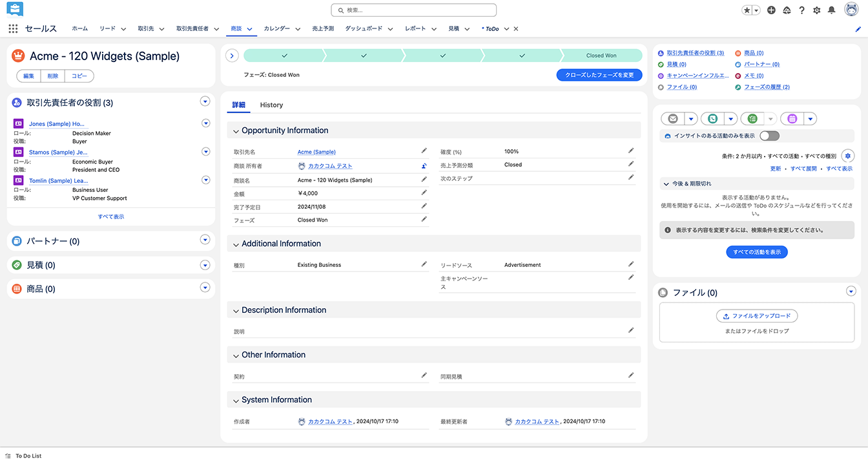This screenshot has height=464, width=868.
Task: Select the Closed Won path stage
Action: (x=601, y=56)
